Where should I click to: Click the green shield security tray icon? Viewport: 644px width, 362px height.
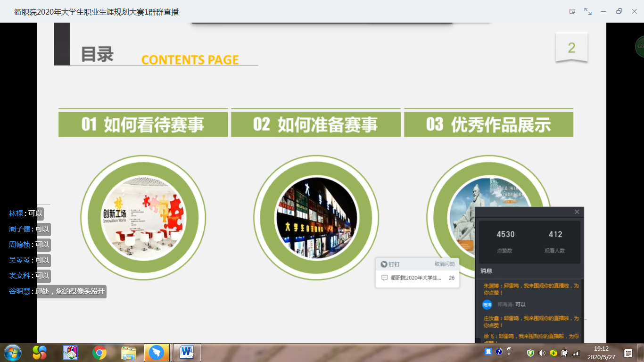point(530,353)
